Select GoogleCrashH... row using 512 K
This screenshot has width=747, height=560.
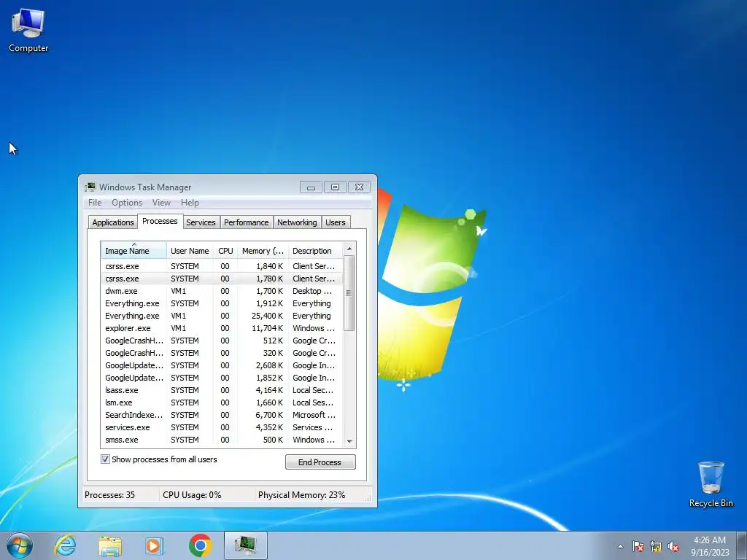222,341
